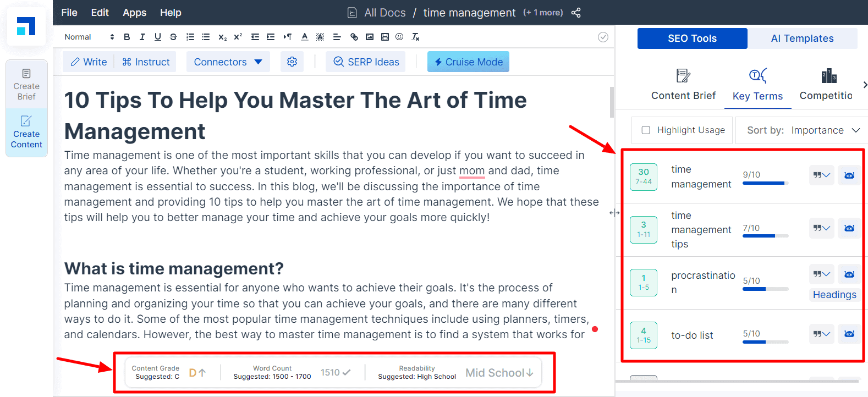Apply underline formatting
Screen dimensions: 868x397
pos(158,37)
